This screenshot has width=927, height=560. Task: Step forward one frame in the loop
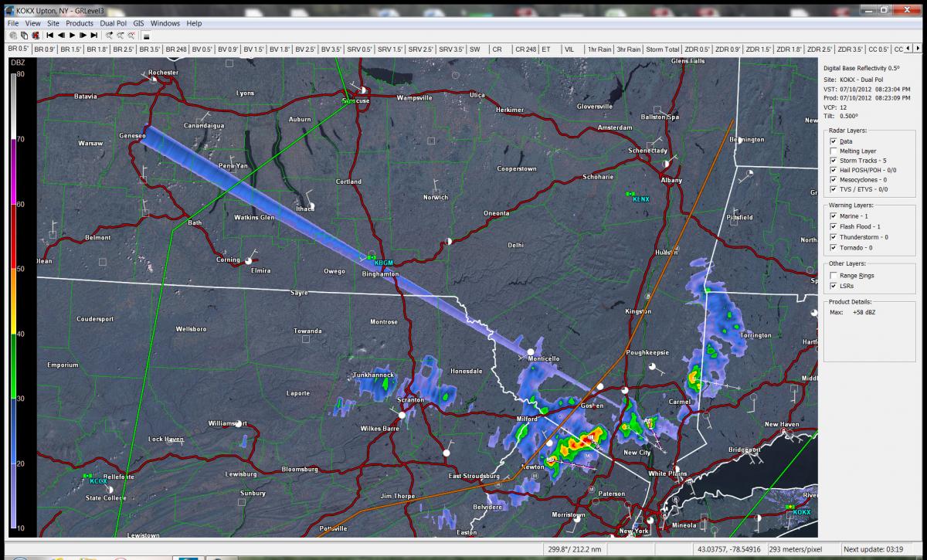pos(83,35)
